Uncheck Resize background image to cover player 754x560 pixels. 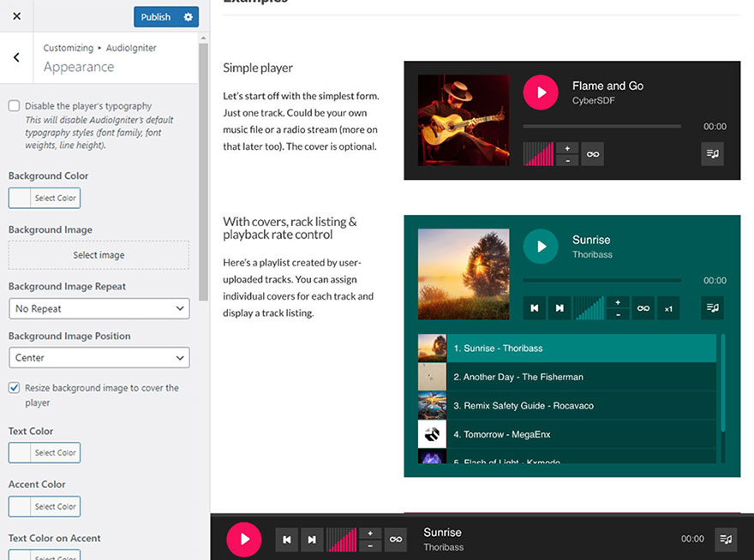(14, 388)
